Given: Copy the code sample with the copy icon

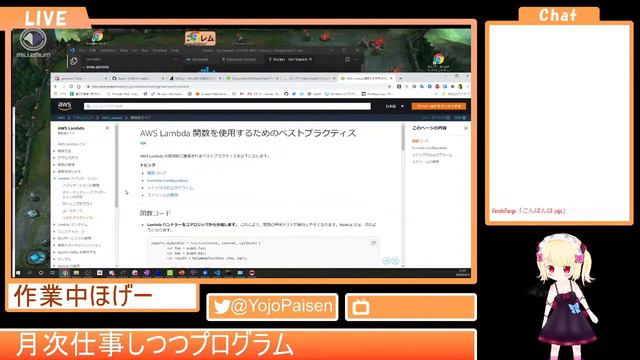Looking at the screenshot, I should tap(373, 243).
